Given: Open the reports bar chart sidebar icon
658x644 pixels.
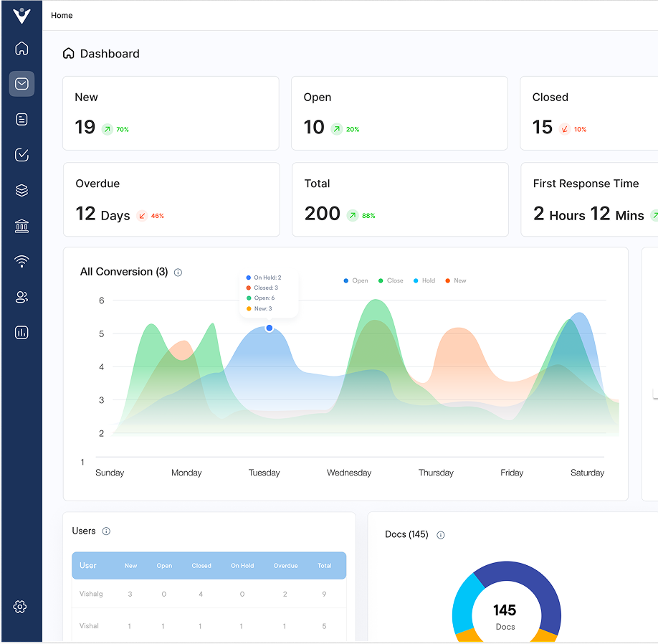Looking at the screenshot, I should point(22,333).
